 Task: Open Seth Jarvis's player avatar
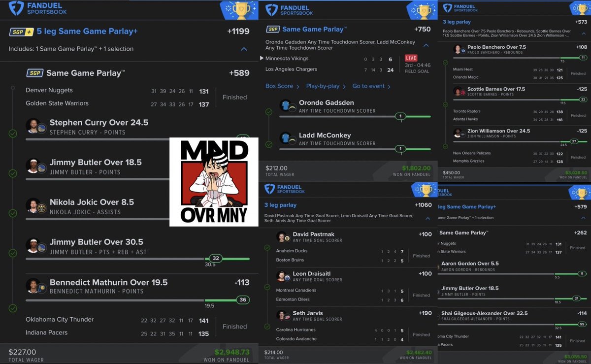click(283, 316)
